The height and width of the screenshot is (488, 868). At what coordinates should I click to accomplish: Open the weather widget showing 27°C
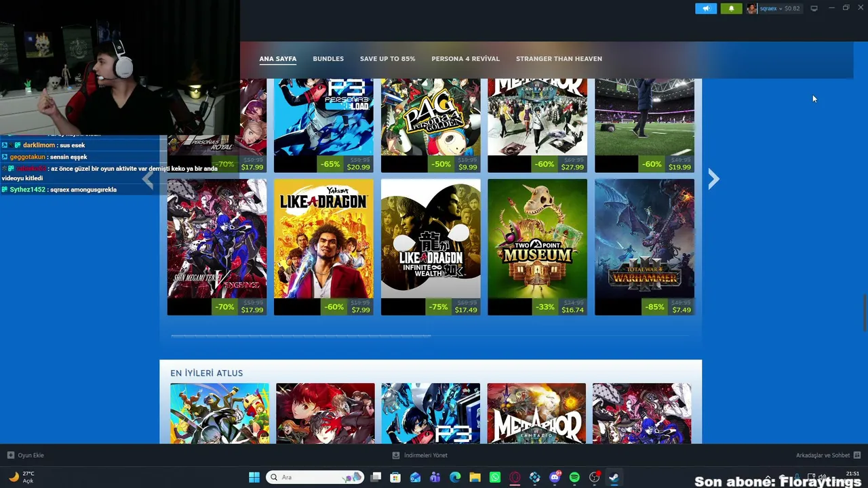21,477
